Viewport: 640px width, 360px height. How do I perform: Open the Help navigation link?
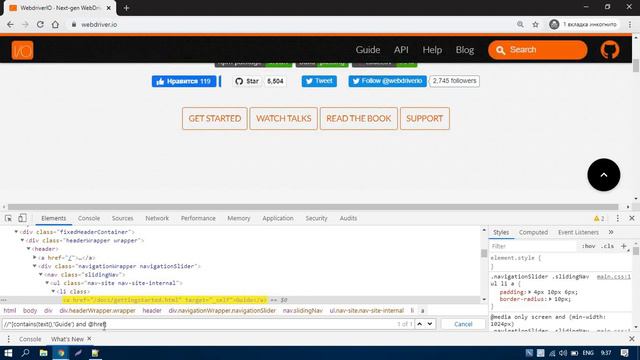pyautogui.click(x=432, y=50)
